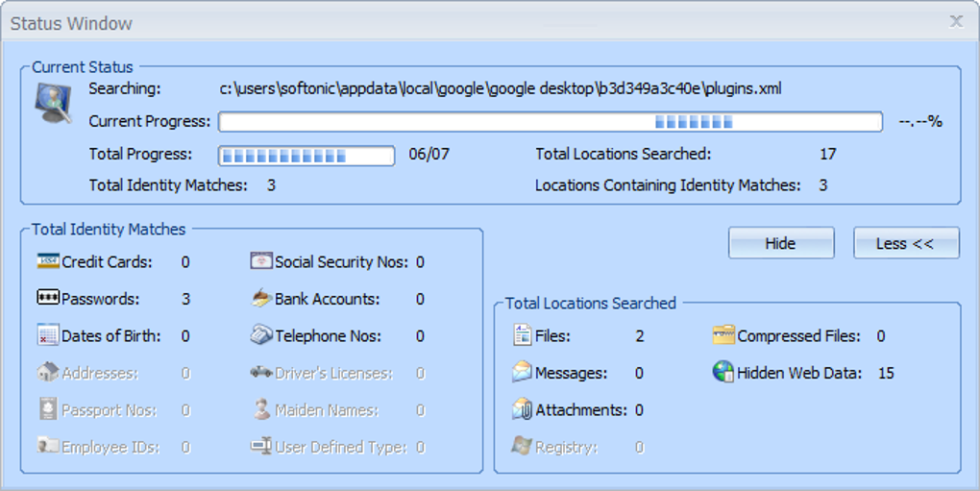Click the Credit Cards icon
980x491 pixels.
tap(48, 261)
